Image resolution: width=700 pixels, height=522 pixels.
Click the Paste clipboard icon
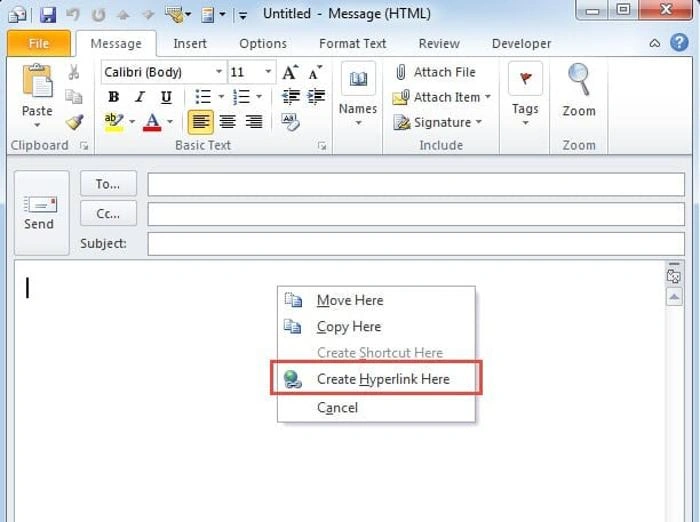coord(38,81)
